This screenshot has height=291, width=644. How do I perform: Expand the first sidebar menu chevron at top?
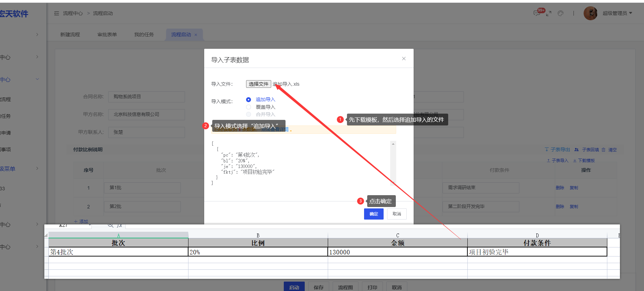(x=37, y=35)
